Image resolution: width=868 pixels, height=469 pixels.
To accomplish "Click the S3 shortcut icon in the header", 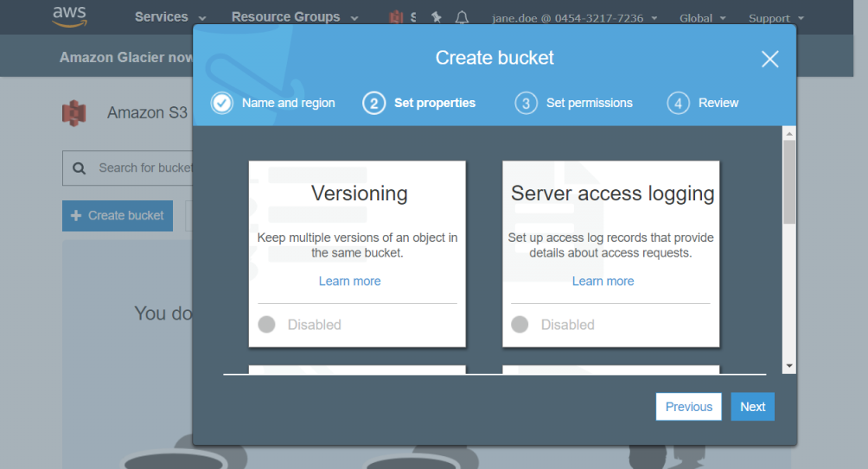I will (x=396, y=17).
